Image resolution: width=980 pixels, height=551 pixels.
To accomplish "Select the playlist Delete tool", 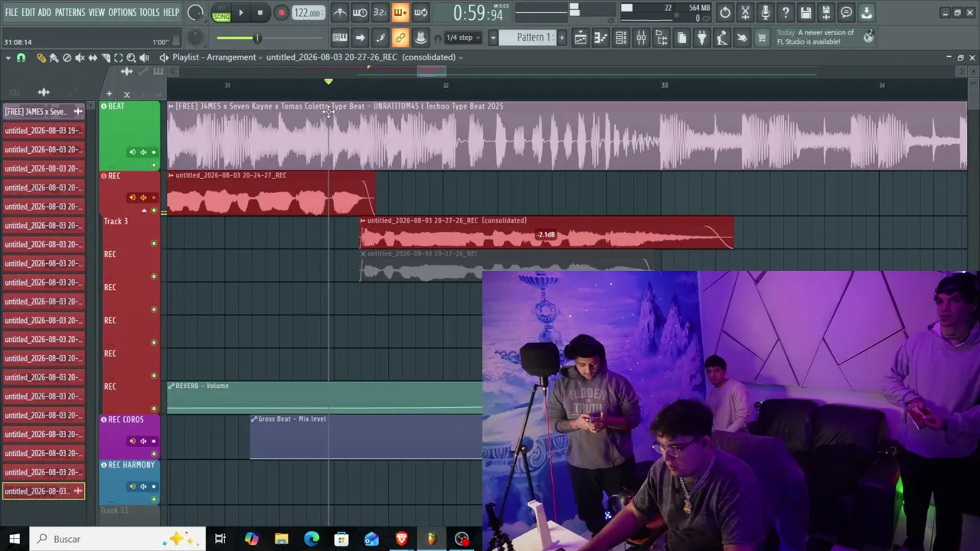I will [67, 57].
